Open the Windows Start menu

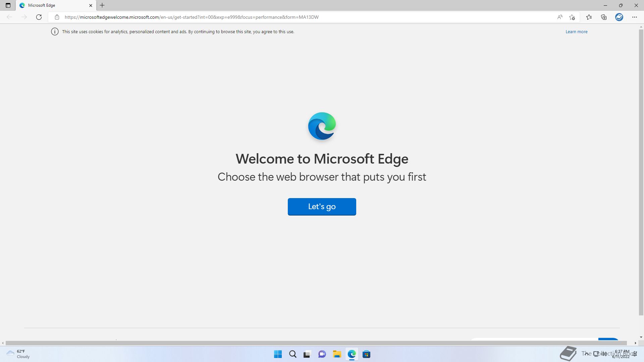click(278, 354)
